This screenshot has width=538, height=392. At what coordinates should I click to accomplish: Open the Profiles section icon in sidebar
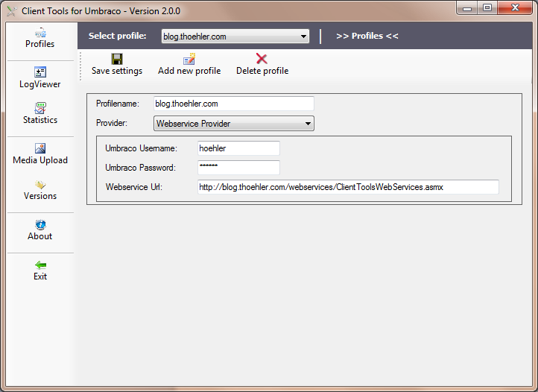tap(40, 33)
